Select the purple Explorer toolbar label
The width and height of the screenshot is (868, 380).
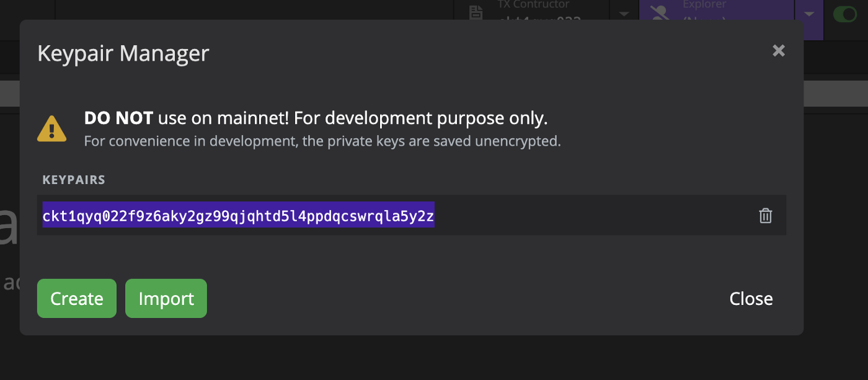(x=704, y=4)
